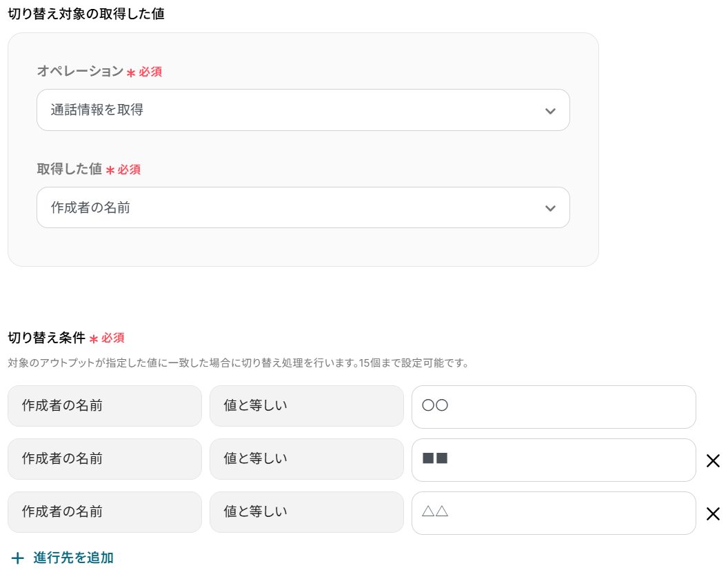
Task: Focus the input field containing ■■
Action: [553, 460]
